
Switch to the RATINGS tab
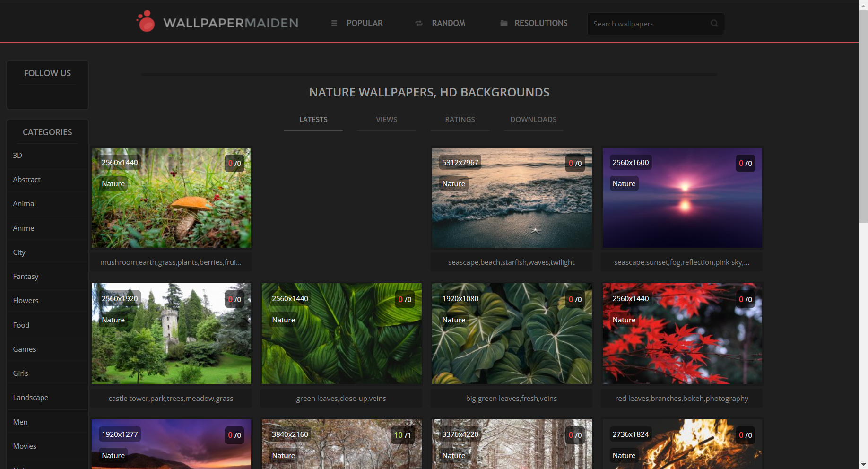click(x=460, y=120)
